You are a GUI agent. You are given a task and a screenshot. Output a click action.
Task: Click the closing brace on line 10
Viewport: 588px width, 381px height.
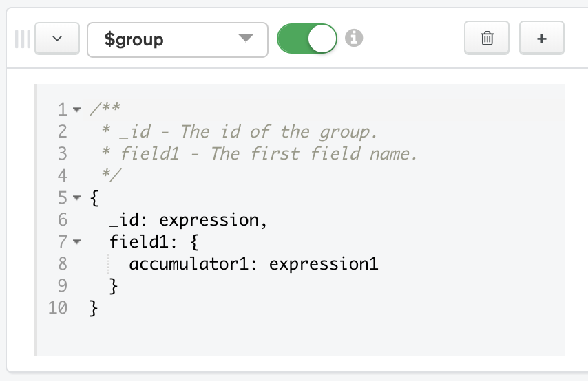pyautogui.click(x=94, y=308)
